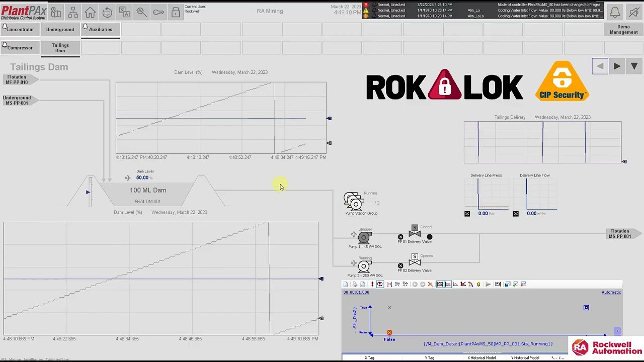Click the play arrow in XY plot toolbar
Screen dimensions: 644x362
click(x=488, y=284)
